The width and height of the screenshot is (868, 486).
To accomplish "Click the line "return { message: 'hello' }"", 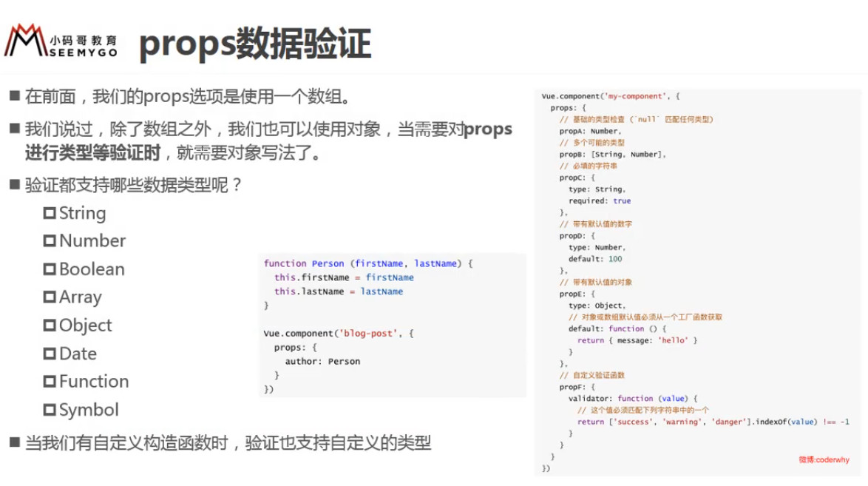I will pos(637,340).
